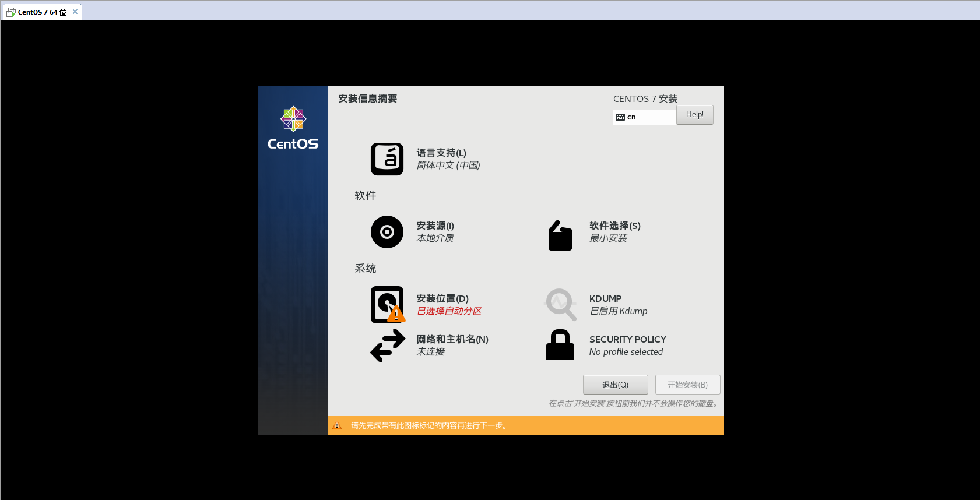
Task: Open 语言支持(L) language support
Action: tap(441, 153)
